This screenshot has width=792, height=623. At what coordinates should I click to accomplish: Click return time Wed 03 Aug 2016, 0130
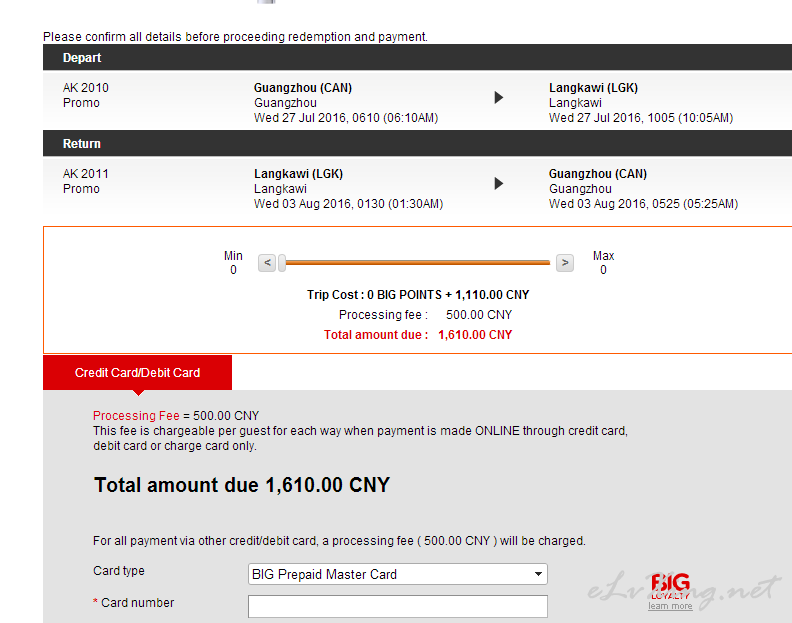(x=348, y=204)
